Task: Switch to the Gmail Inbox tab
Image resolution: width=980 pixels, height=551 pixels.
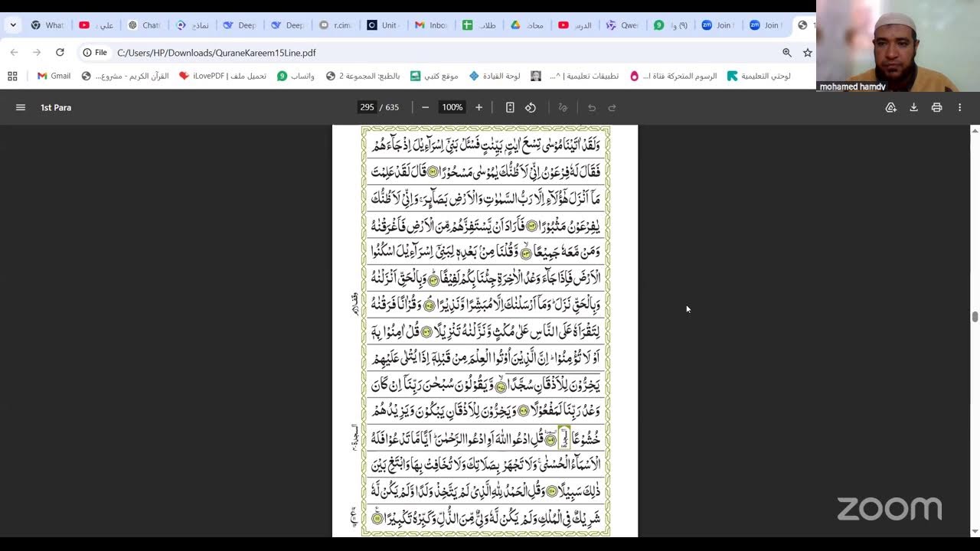Action: (432, 25)
